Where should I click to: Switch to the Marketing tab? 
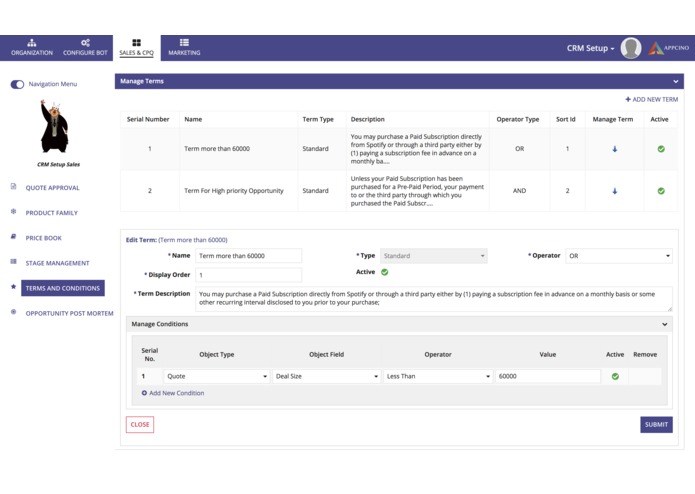pos(184,47)
